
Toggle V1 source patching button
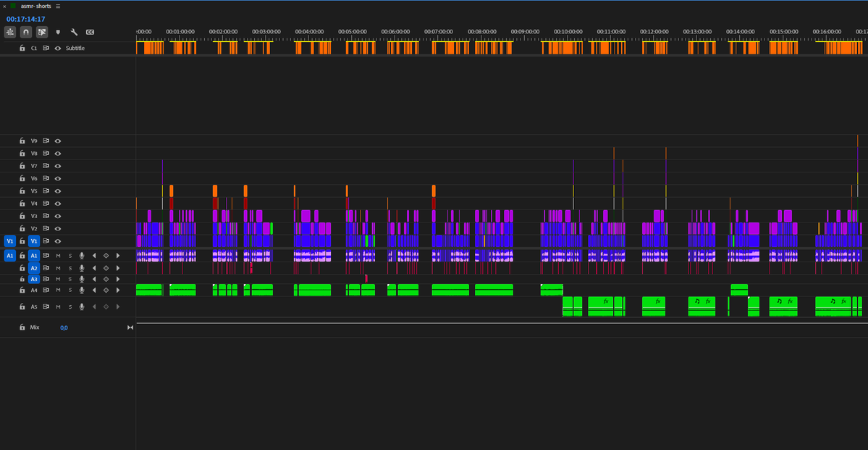9,241
